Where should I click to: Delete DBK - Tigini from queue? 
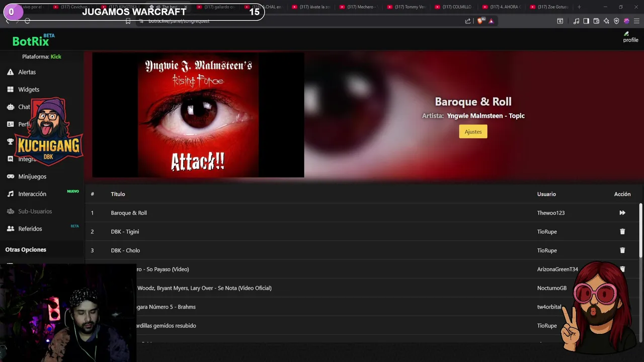622,231
